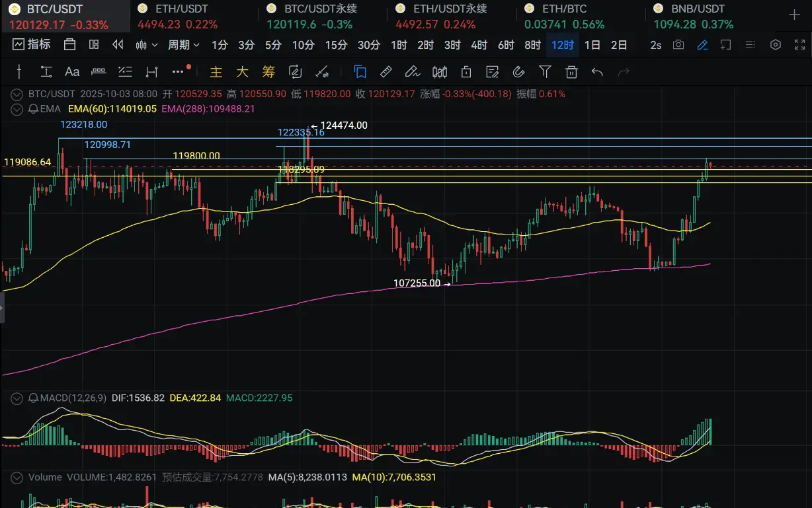
Task: Click the filter funnel icon
Action: click(545, 71)
